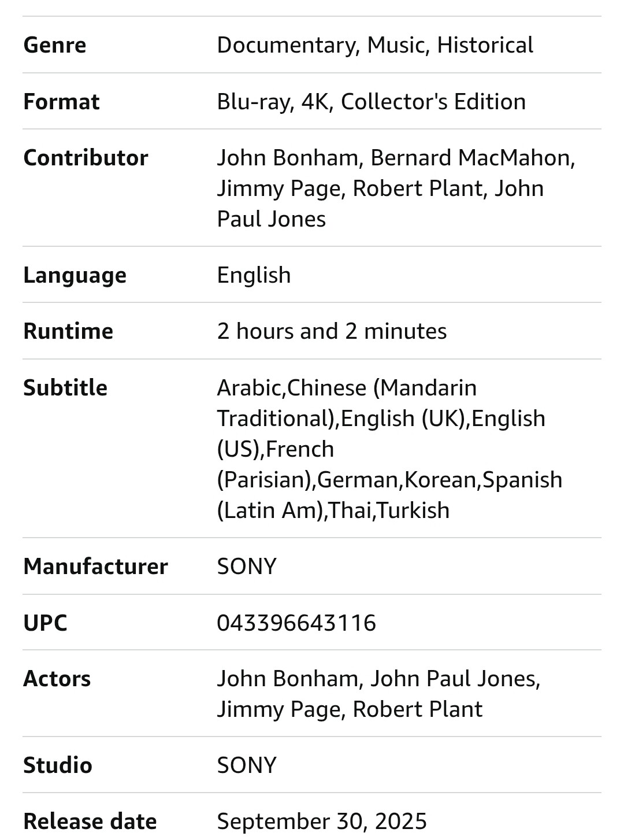This screenshot has height=840, width=624.
Task: Select the UPC row label
Action: click(x=45, y=623)
